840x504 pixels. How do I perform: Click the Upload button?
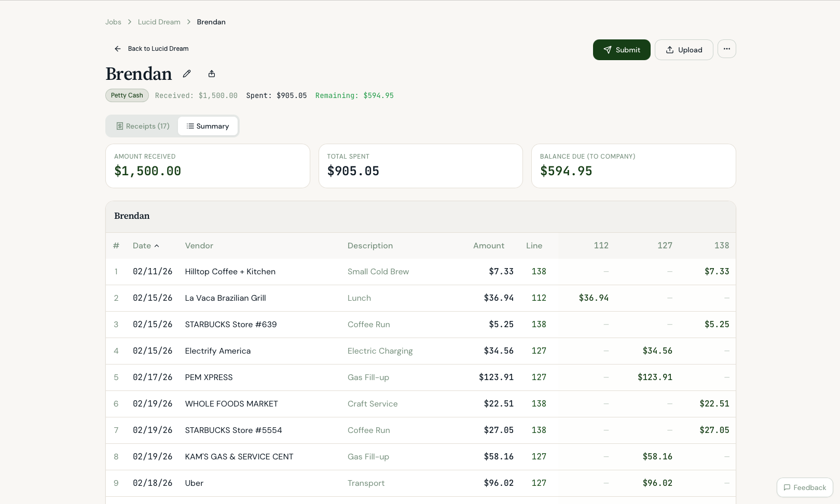click(x=683, y=50)
